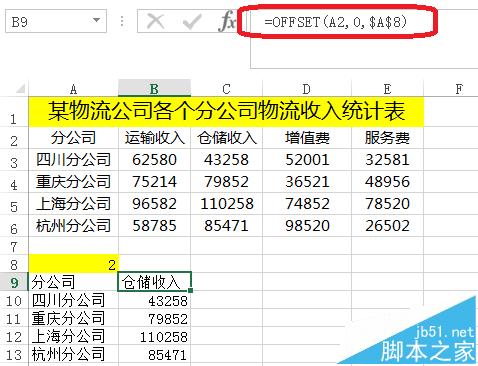478x366 pixels.
Task: Select row 11 header
Action: click(14, 318)
